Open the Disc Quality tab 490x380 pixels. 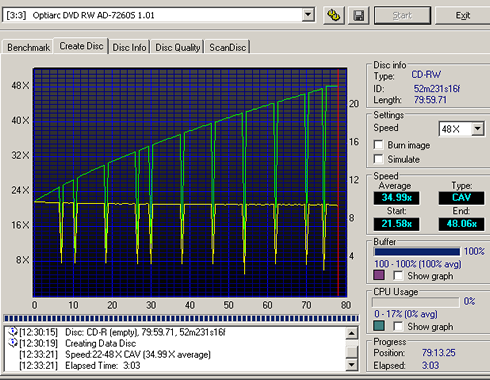177,47
